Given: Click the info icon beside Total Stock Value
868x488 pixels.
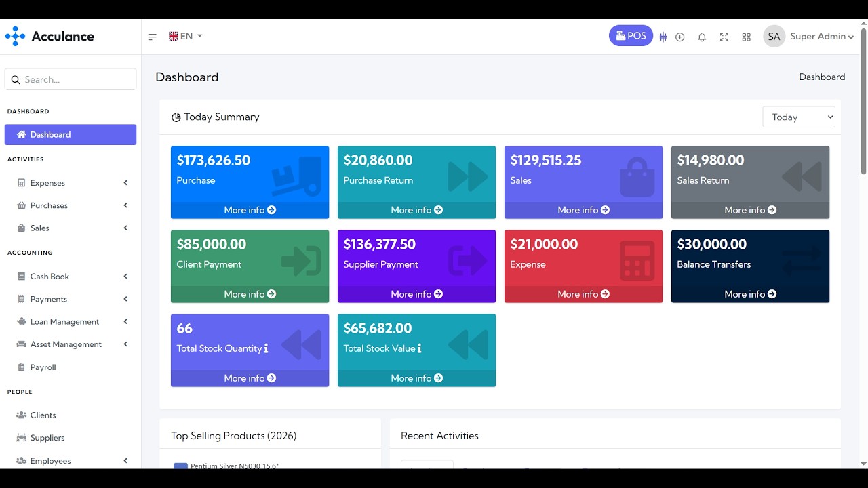Looking at the screenshot, I should pyautogui.click(x=419, y=348).
